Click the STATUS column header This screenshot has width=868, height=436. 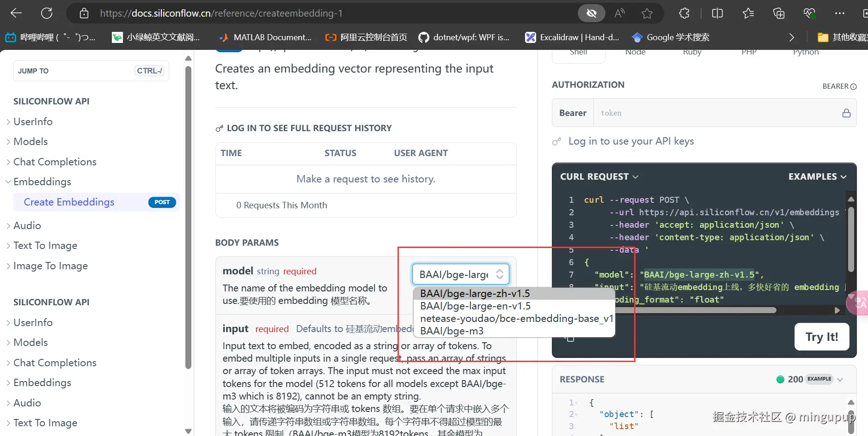(340, 153)
